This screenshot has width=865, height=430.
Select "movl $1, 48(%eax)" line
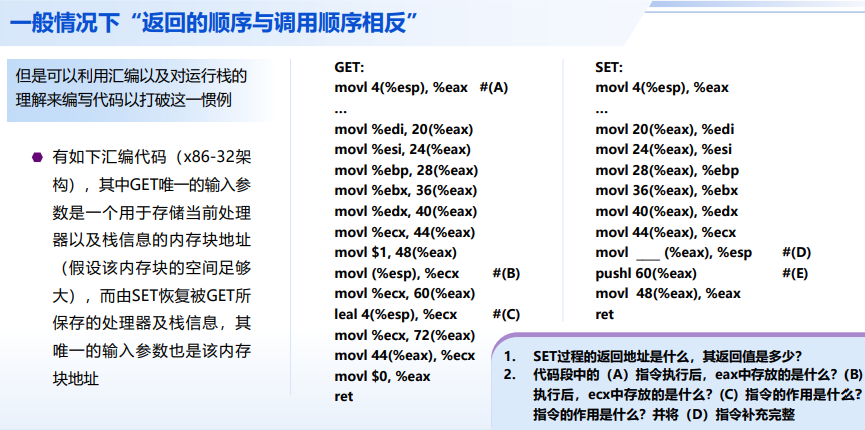(396, 253)
